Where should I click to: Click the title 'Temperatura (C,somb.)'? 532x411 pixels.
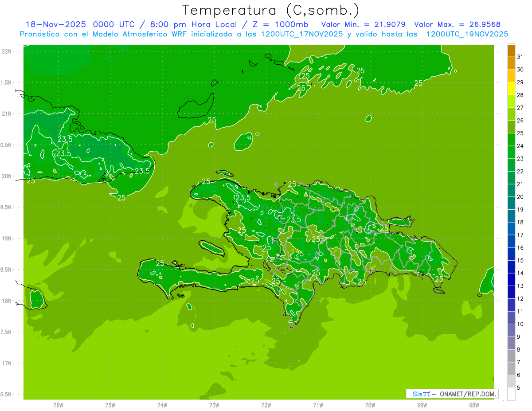270,10
